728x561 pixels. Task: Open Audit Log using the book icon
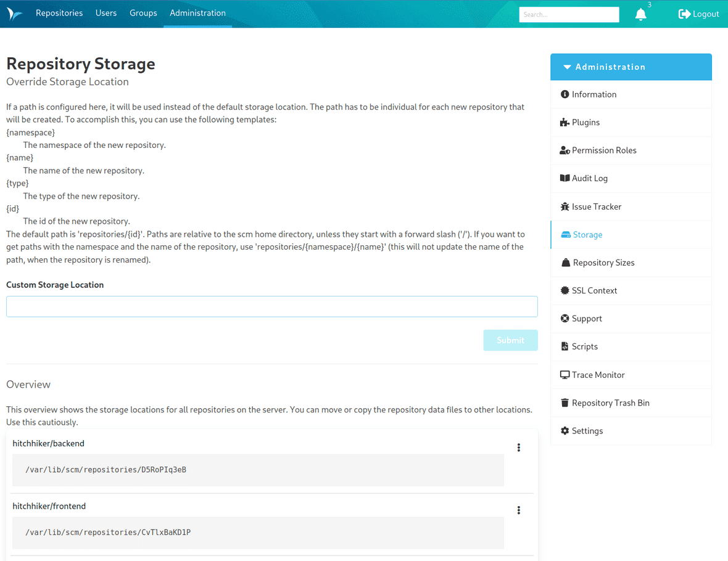click(x=564, y=178)
